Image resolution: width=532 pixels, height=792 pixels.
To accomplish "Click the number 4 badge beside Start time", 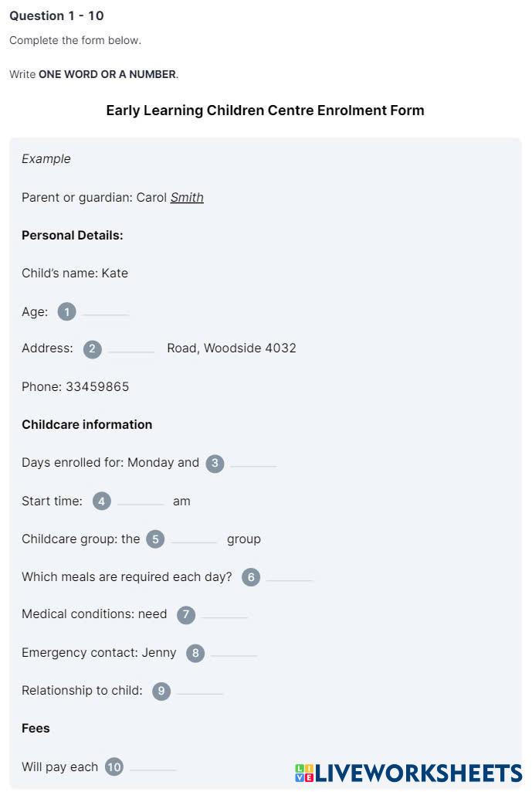I will click(102, 501).
